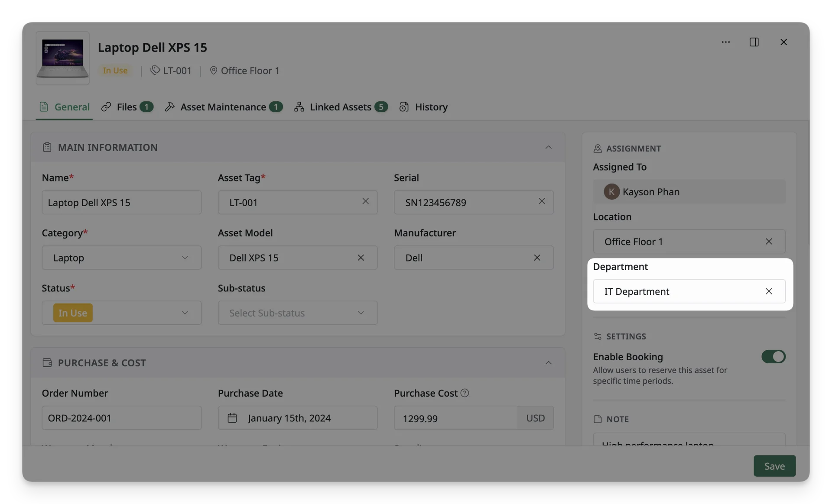Clear the Serial SN123456789 value
This screenshot has width=832, height=504.
tap(541, 201)
